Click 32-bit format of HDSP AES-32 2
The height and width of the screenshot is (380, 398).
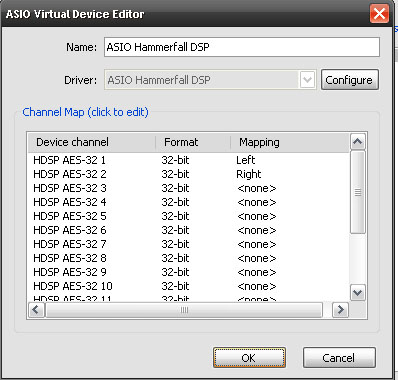175,174
